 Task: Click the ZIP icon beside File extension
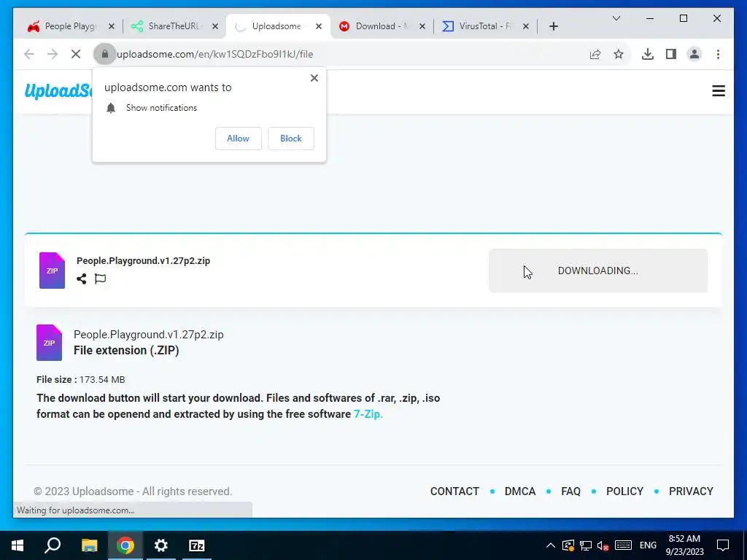pyautogui.click(x=49, y=343)
